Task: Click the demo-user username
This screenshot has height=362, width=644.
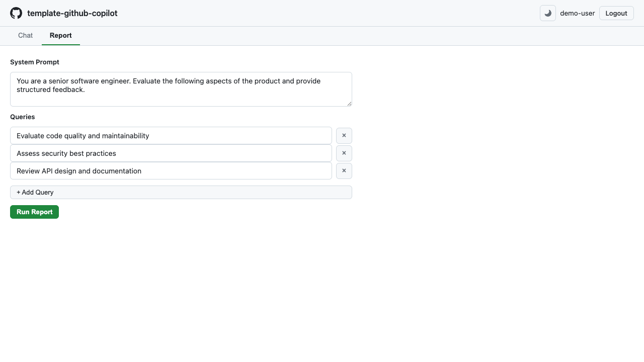Action: click(577, 13)
